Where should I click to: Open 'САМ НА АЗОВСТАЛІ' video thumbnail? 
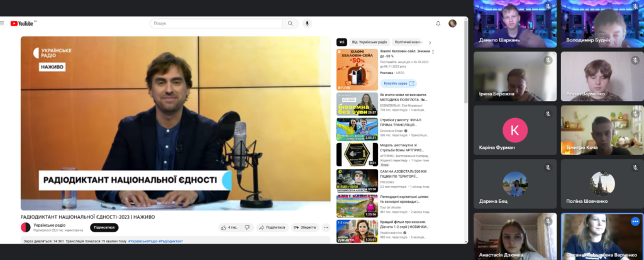point(357,180)
